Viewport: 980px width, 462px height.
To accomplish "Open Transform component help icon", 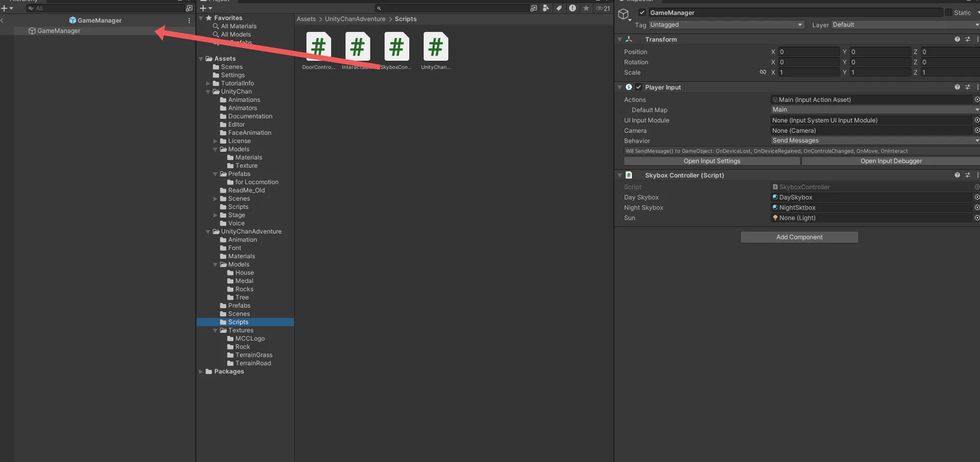I will (x=957, y=40).
